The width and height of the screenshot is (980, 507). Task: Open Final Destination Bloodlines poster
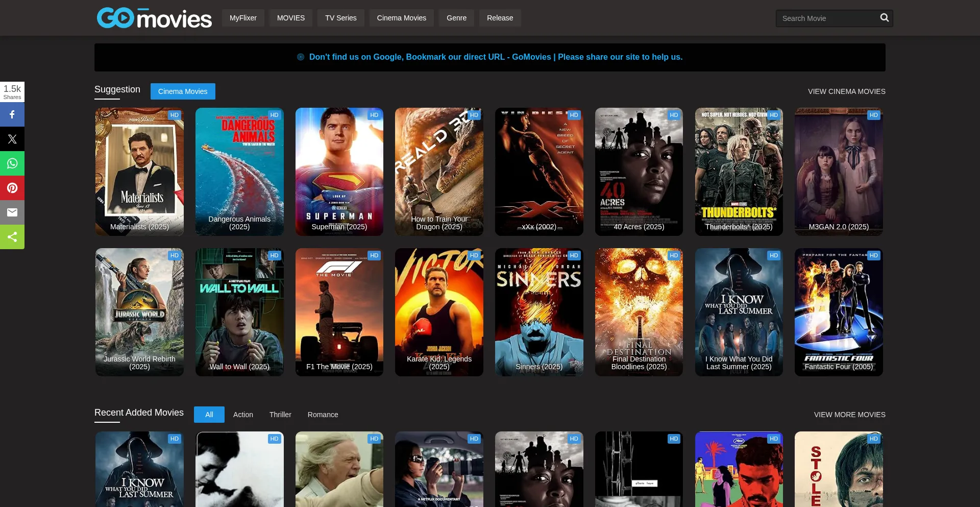pos(639,312)
